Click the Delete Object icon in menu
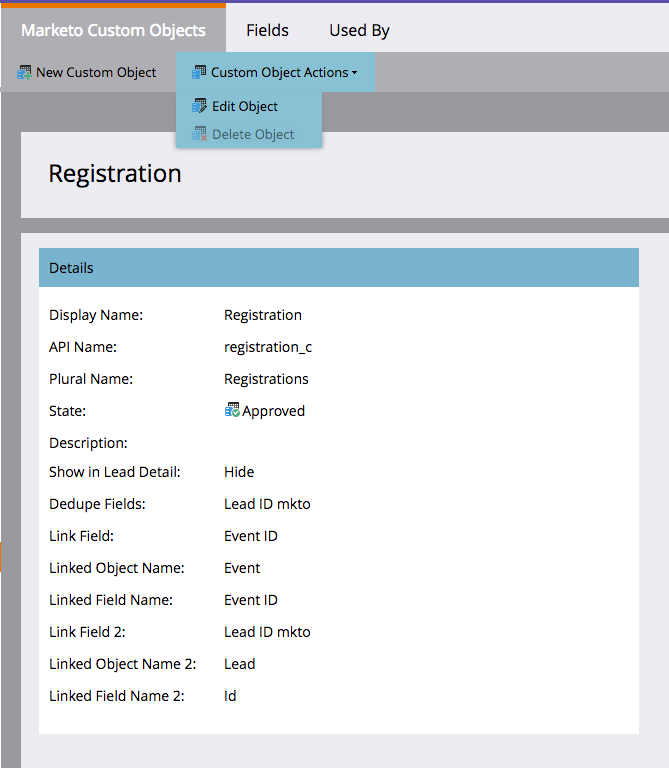The width and height of the screenshot is (669, 768). click(x=200, y=134)
